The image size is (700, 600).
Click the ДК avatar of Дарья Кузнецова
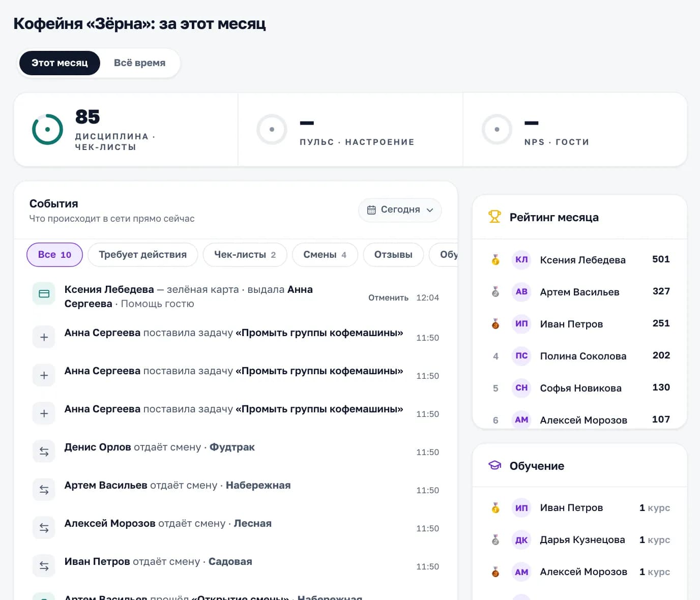(521, 540)
